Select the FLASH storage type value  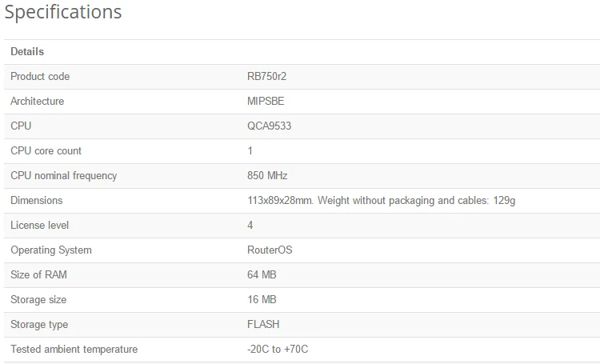263,324
